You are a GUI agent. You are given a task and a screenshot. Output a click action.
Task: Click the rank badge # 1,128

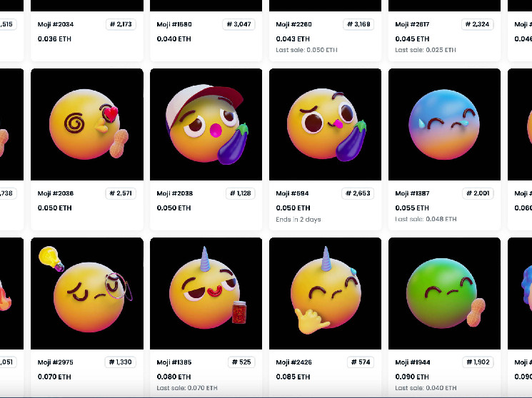coord(240,193)
